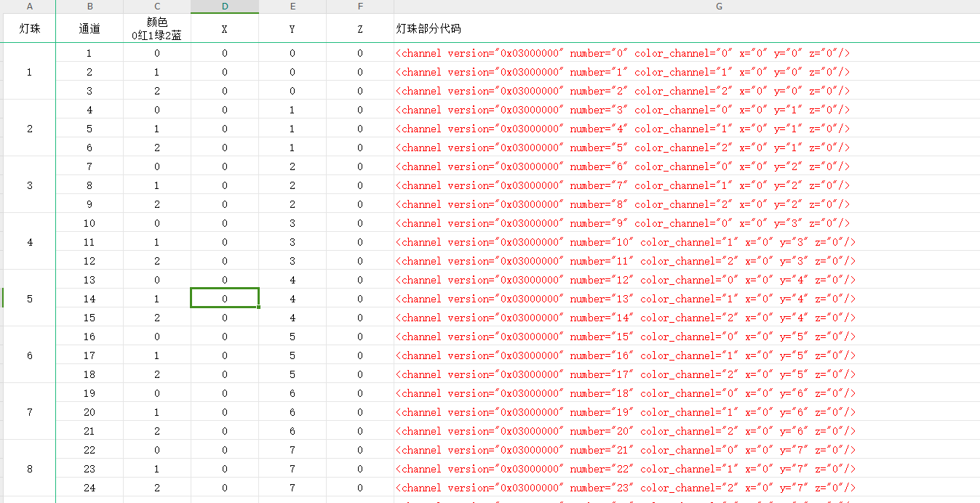Viewport: 980px width, 503px height.
Task: Select column C header
Action: click(x=157, y=7)
